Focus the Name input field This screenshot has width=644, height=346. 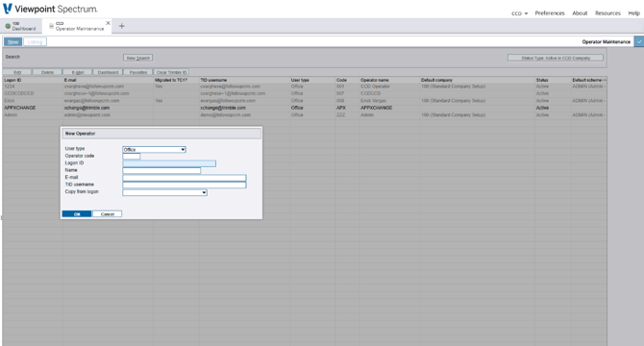[161, 170]
